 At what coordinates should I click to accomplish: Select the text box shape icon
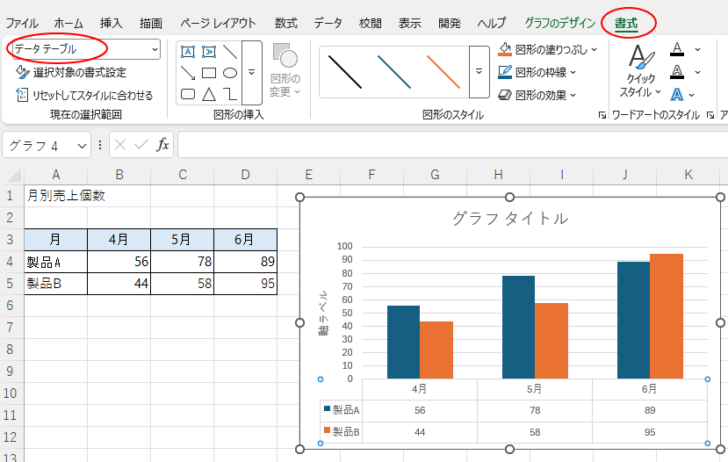[188, 51]
